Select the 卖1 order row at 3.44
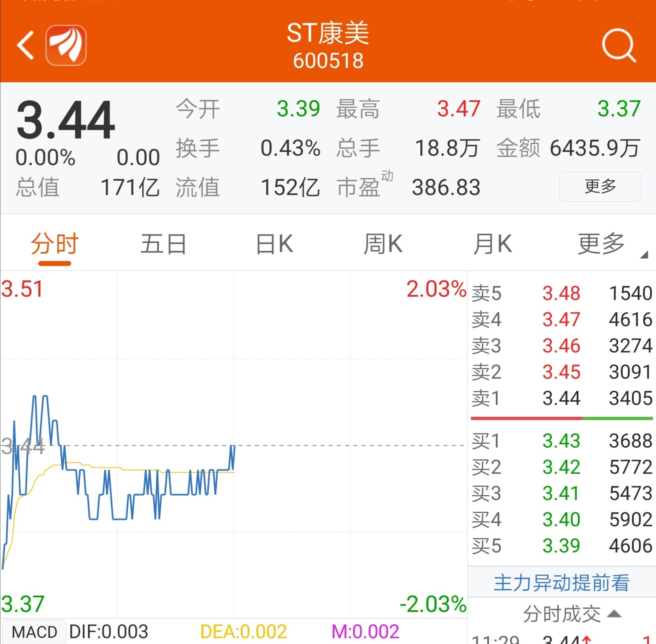 [561, 398]
